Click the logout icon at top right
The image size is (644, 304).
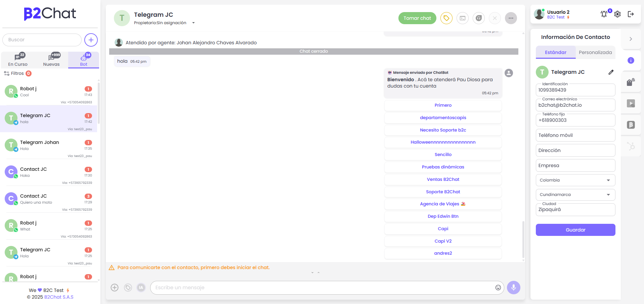(631, 14)
